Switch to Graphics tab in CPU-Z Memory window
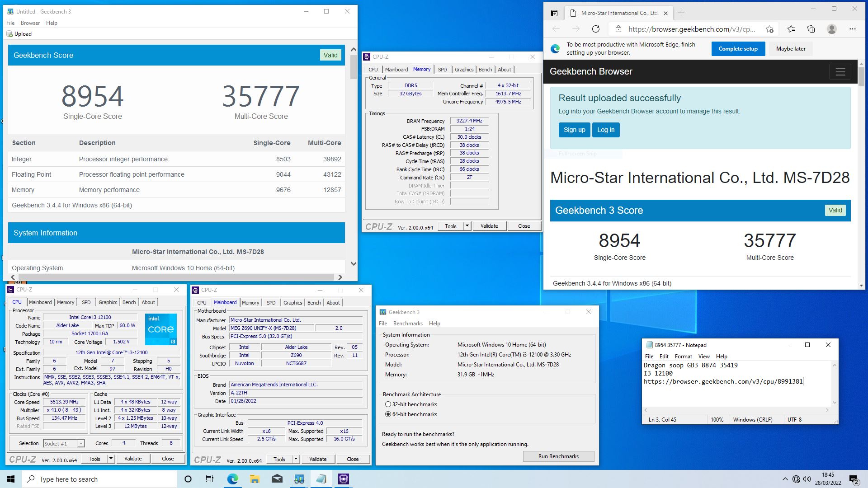This screenshot has height=488, width=868. click(464, 70)
